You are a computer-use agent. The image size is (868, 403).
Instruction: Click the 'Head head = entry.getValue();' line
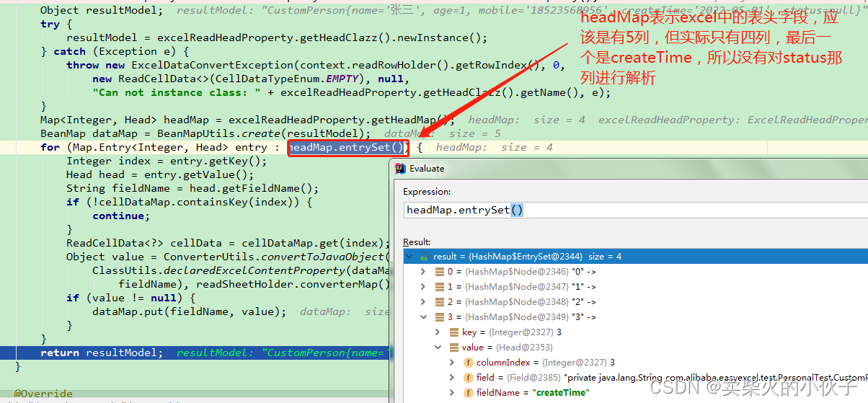pyautogui.click(x=160, y=174)
